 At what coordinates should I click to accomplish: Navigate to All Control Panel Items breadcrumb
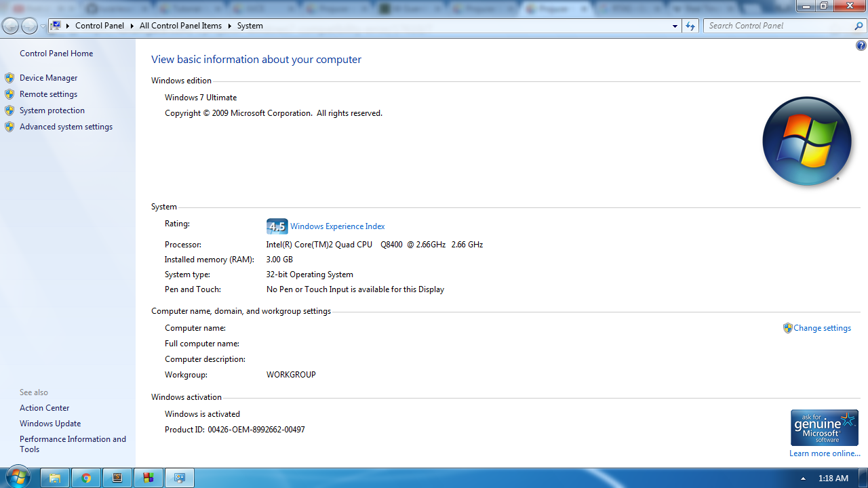(180, 26)
